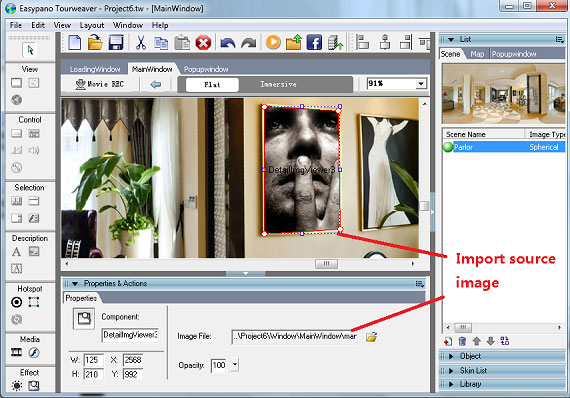Open the Window menu

tap(128, 25)
